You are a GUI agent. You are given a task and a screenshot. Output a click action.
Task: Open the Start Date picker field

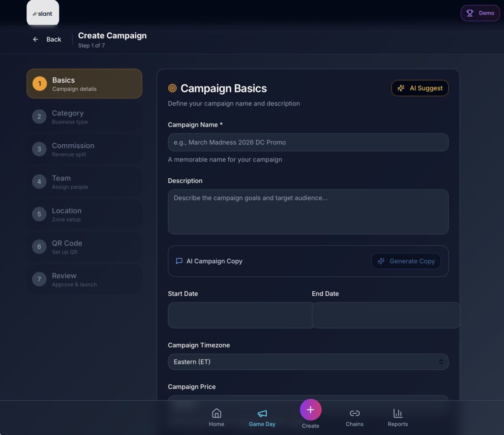coord(241,315)
